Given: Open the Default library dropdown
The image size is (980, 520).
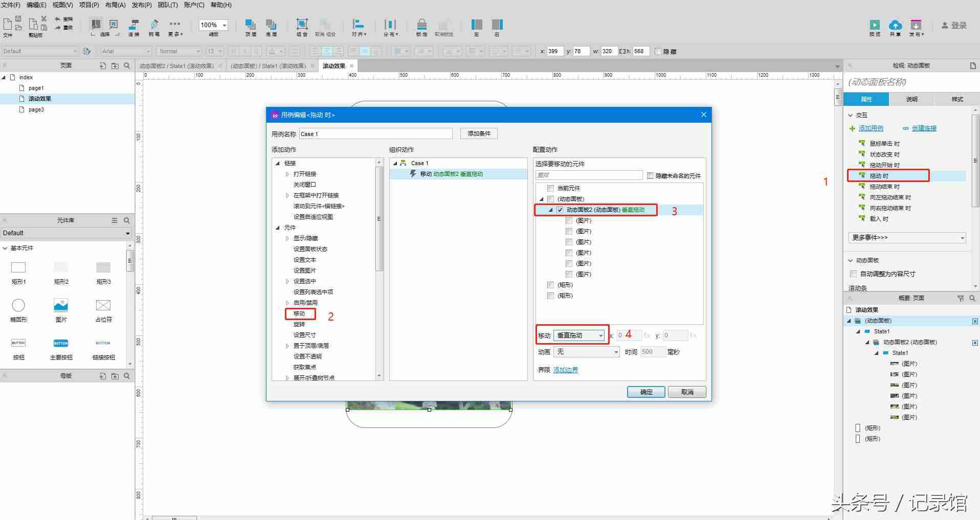Looking at the screenshot, I should [x=66, y=233].
